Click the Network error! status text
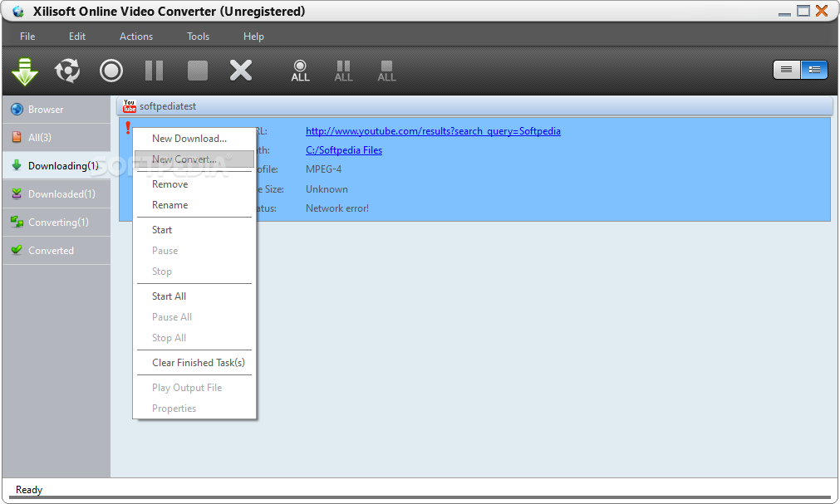The width and height of the screenshot is (840, 504). [x=337, y=208]
